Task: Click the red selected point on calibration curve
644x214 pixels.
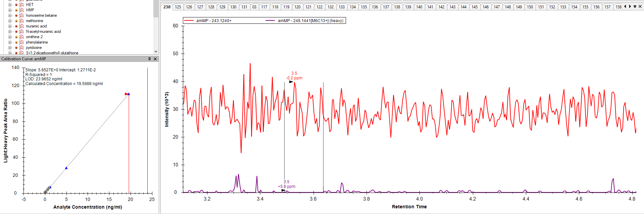Action: 127,94
